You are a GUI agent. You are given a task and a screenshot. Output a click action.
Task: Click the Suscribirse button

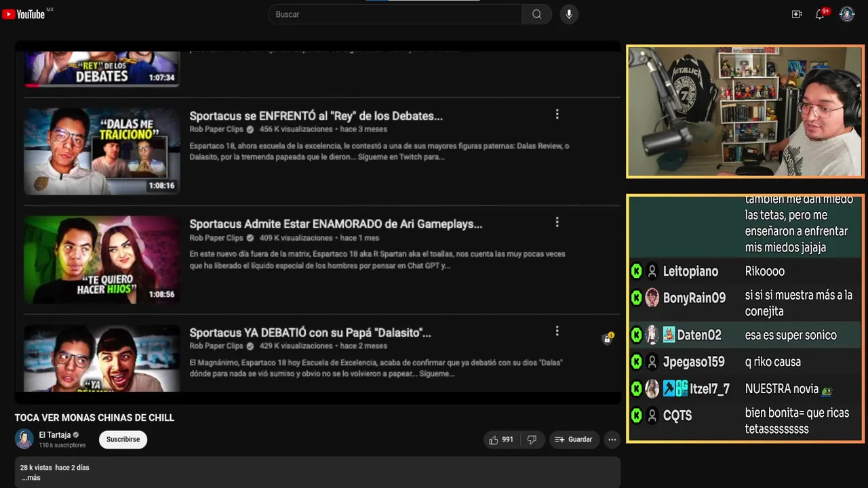[123, 439]
